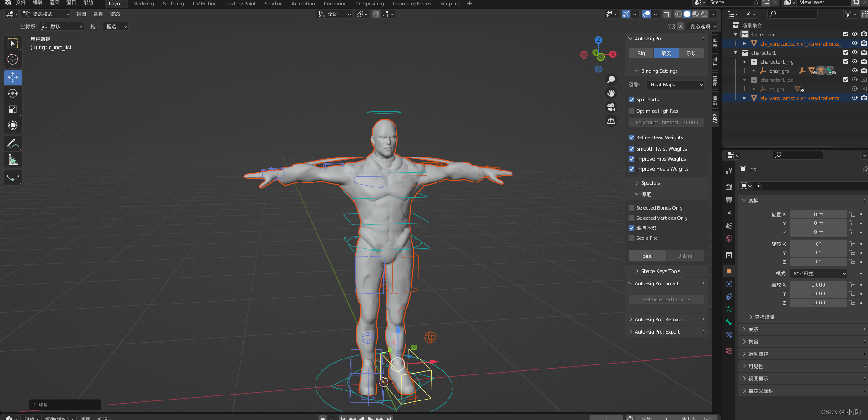Select the Transform tool
Viewport: 868px width, 420px height.
(13, 125)
